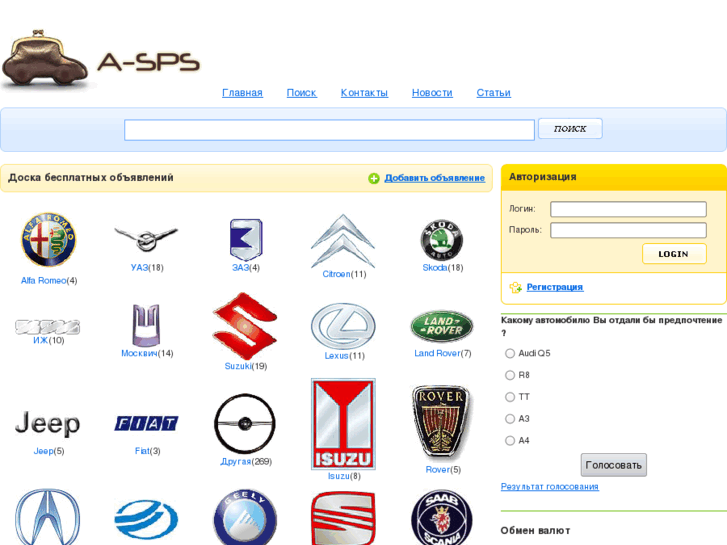This screenshot has width=727, height=545.
Task: Select the Jeep wordmark logo
Action: [47, 423]
